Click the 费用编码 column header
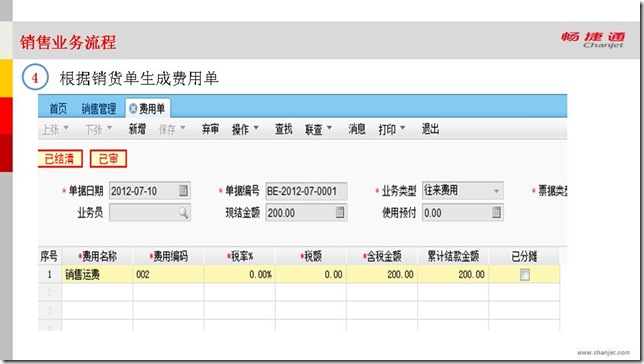This screenshot has width=644, height=364. (x=168, y=256)
